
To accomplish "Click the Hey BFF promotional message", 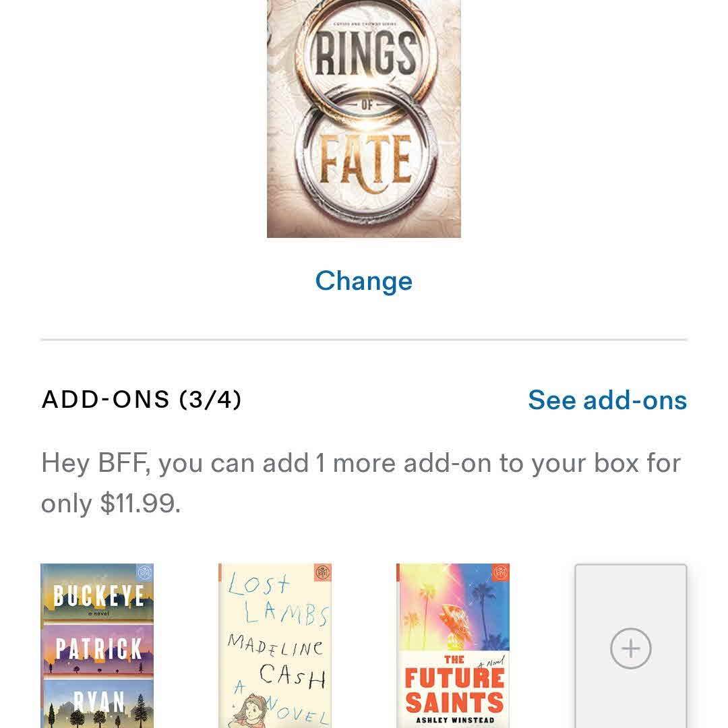I will click(361, 464).
